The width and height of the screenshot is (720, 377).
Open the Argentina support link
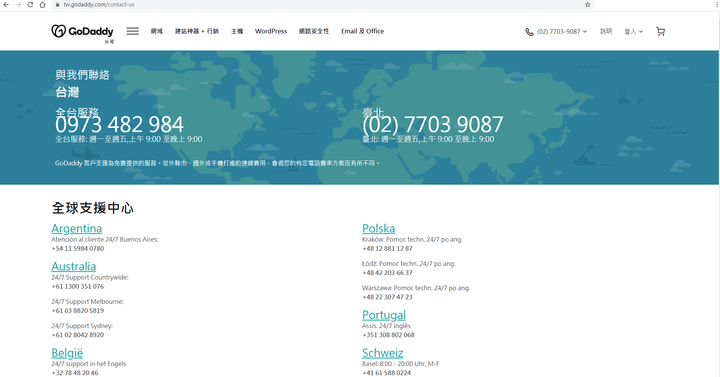click(77, 228)
